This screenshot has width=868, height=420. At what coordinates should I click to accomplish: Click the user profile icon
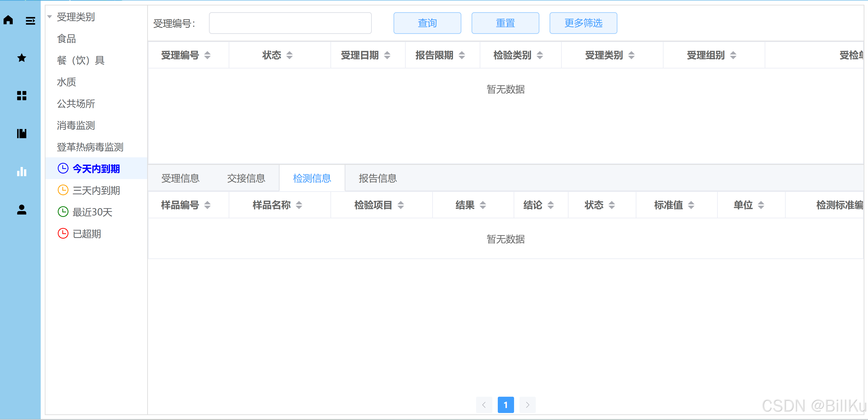(21, 210)
